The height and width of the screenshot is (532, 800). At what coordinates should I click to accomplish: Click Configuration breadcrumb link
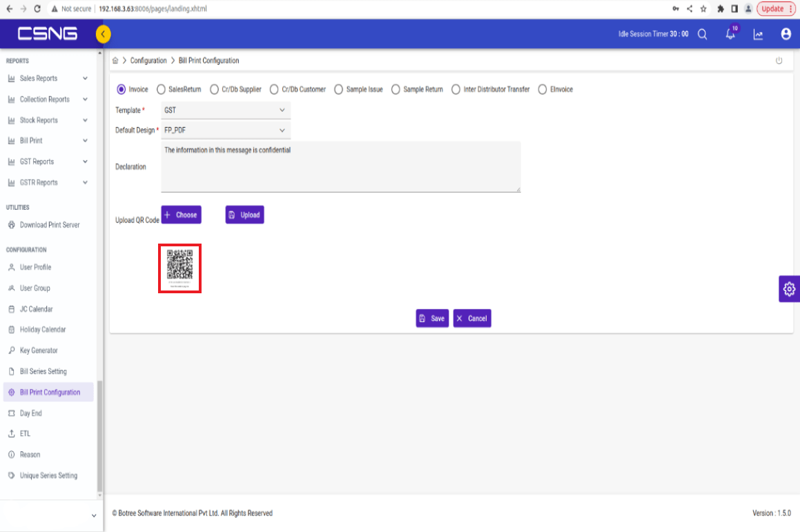pos(148,61)
